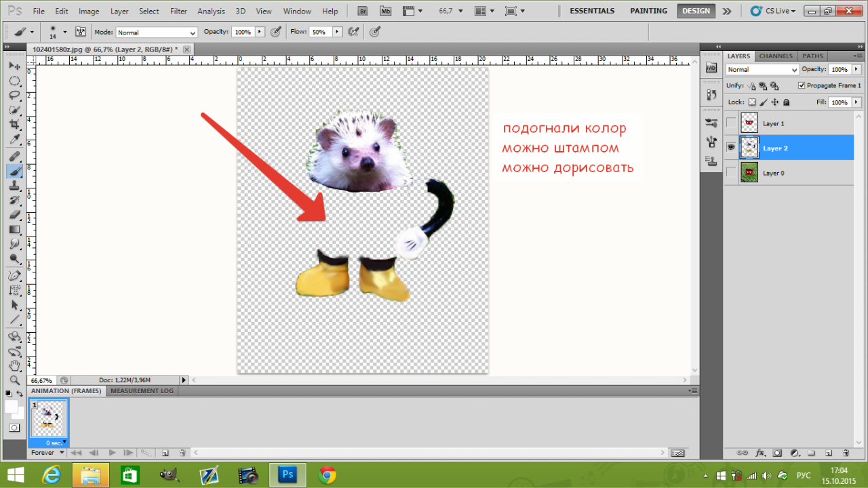The image size is (868, 488).
Task: Open the brush Mode dropdown
Action: pos(156,33)
